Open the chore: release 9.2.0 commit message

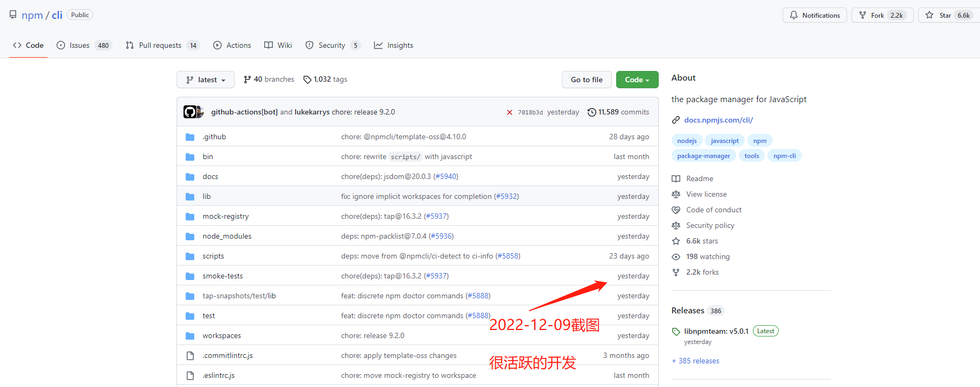click(363, 112)
